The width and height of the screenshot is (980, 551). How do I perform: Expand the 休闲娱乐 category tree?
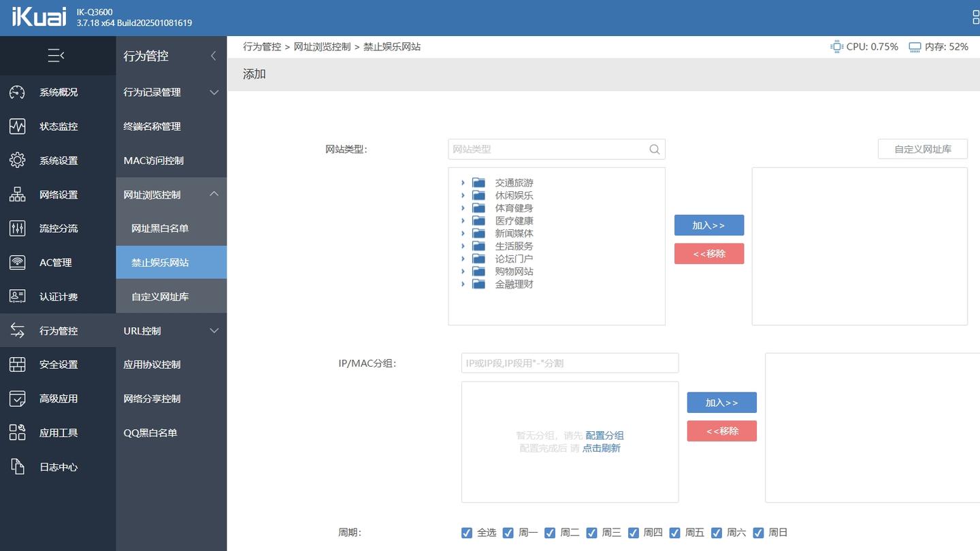point(463,195)
